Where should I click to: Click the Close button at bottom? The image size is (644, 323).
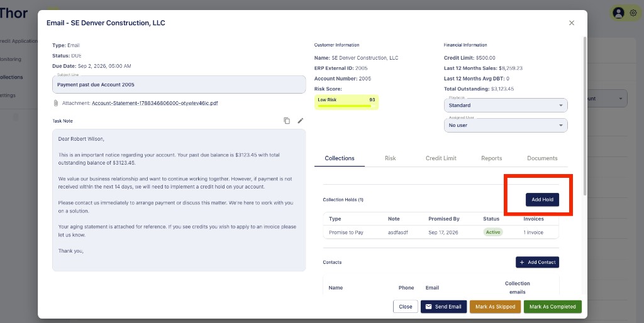click(406, 307)
